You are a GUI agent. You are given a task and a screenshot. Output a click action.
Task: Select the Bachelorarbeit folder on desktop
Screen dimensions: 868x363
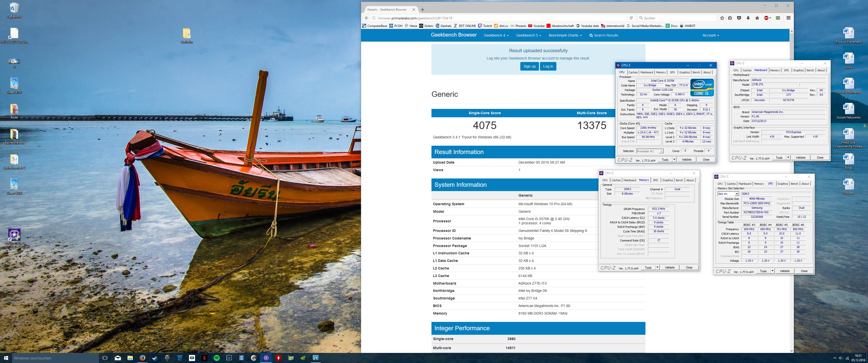(x=14, y=136)
